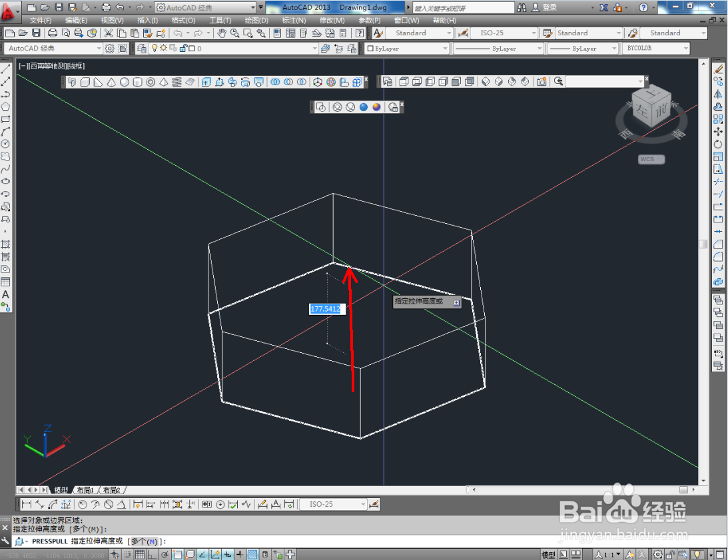Click the Plot (print) icon
This screenshot has width=728, height=560.
click(x=53, y=33)
